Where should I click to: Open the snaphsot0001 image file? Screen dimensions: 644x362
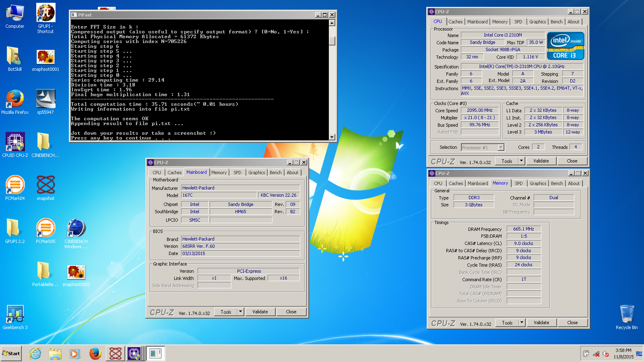coord(45,60)
